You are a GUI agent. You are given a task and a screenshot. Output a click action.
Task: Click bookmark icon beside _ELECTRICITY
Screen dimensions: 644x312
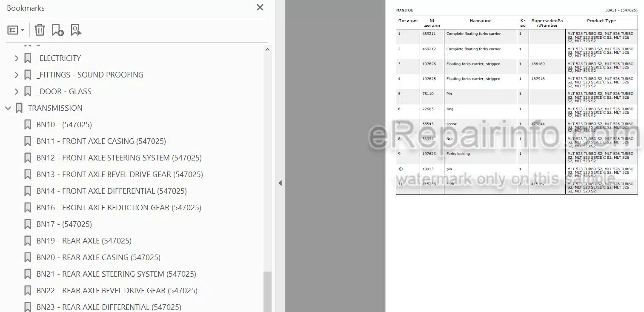pos(28,58)
